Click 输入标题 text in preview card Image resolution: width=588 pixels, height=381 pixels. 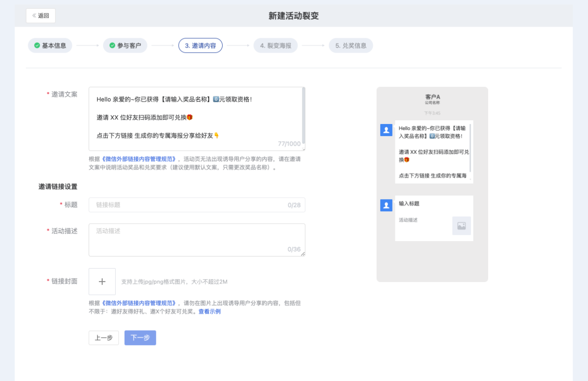(409, 204)
